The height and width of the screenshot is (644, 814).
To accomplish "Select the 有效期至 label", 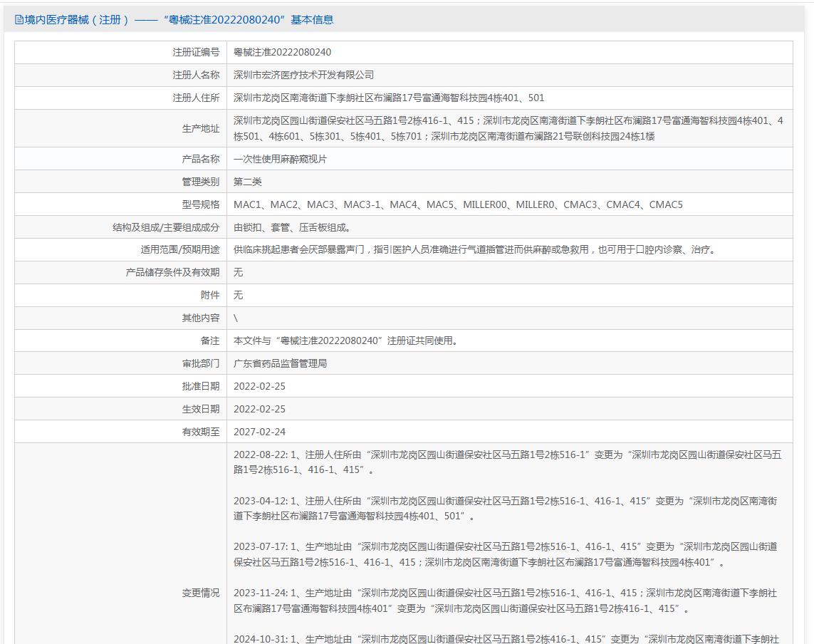I will 201,432.
